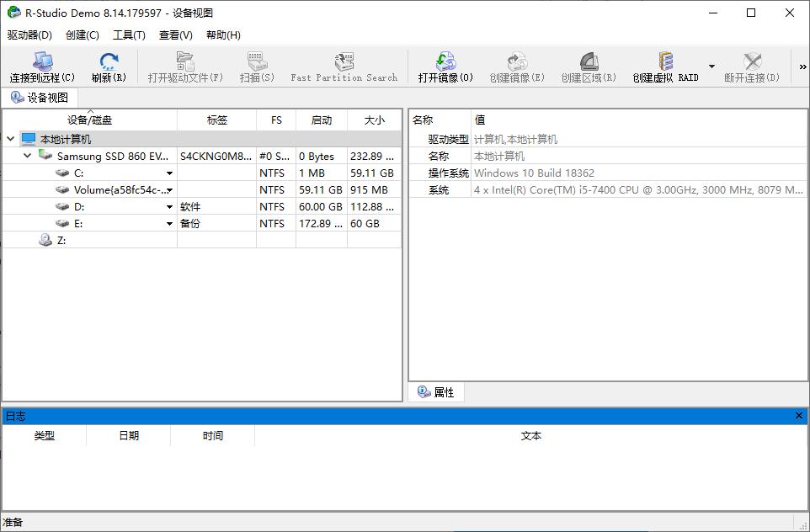Click the 60 GB size of E:
810x532 pixels.
click(365, 224)
